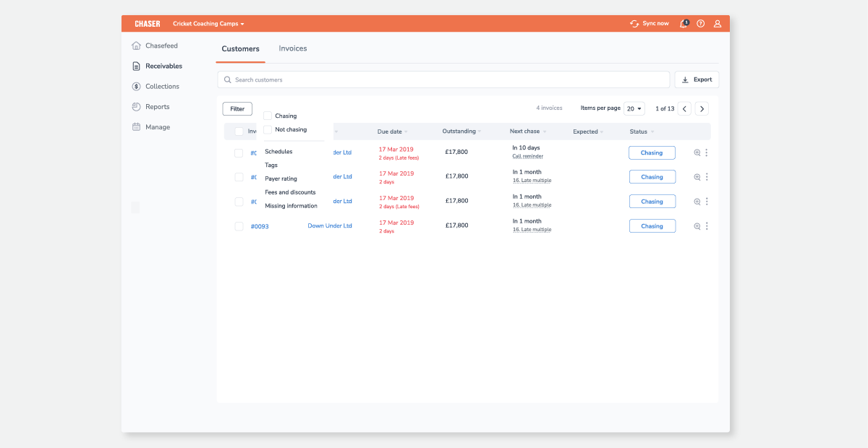Open Reports via pie chart icon
The height and width of the screenshot is (448, 868).
pyautogui.click(x=136, y=106)
